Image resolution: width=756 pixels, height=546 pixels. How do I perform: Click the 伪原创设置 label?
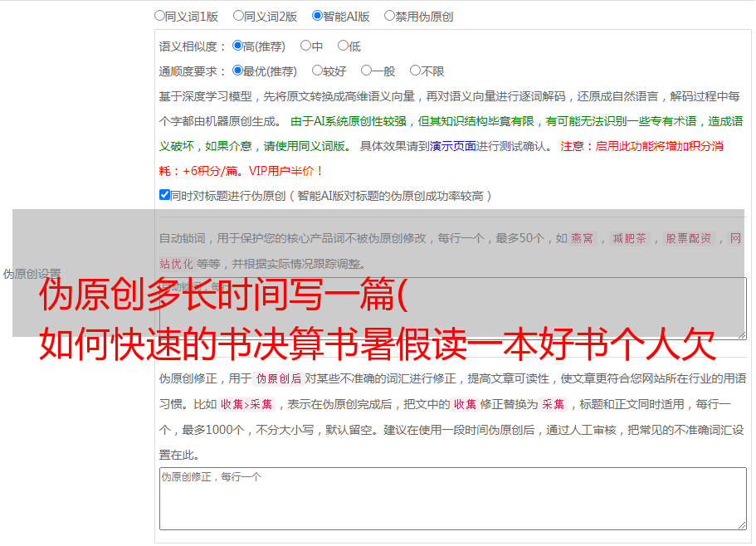(x=32, y=274)
